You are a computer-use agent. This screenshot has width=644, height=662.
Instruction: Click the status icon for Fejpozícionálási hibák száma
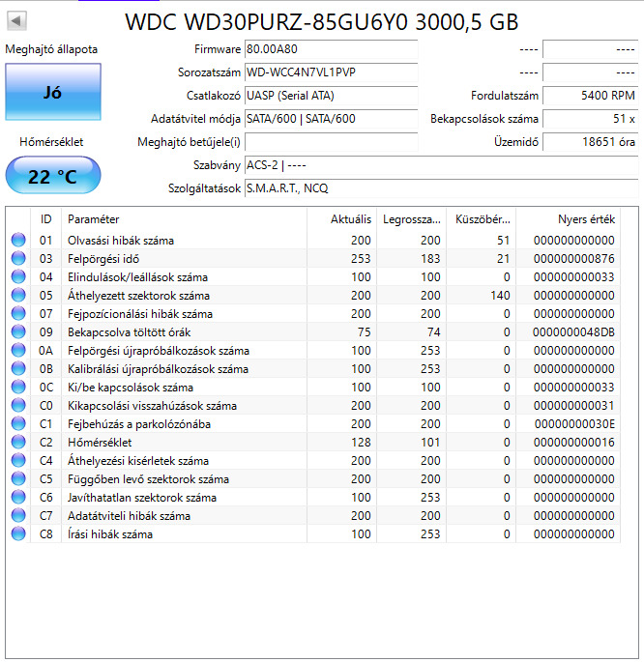(18, 313)
